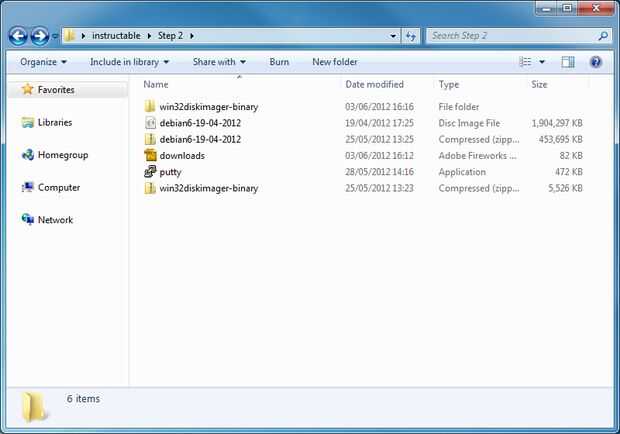Select 'Step 2' in the address breadcrumb

click(x=170, y=36)
